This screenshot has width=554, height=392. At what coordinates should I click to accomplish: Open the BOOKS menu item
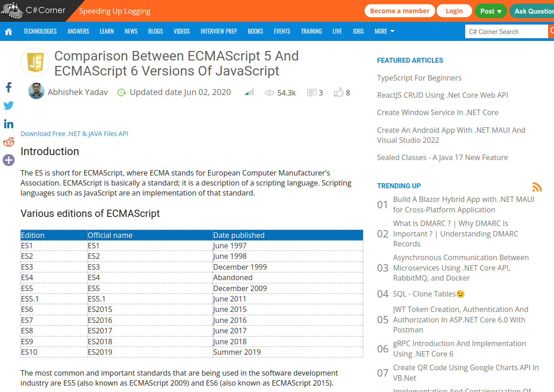coord(255,31)
